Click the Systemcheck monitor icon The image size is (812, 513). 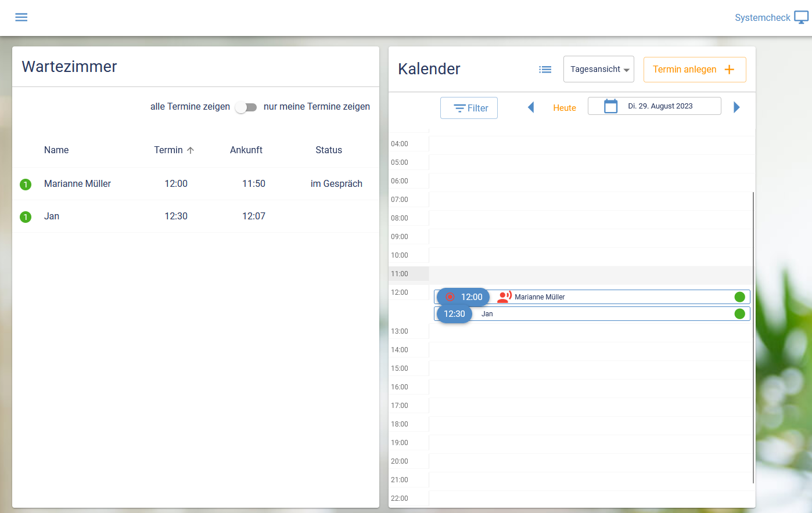pos(801,17)
